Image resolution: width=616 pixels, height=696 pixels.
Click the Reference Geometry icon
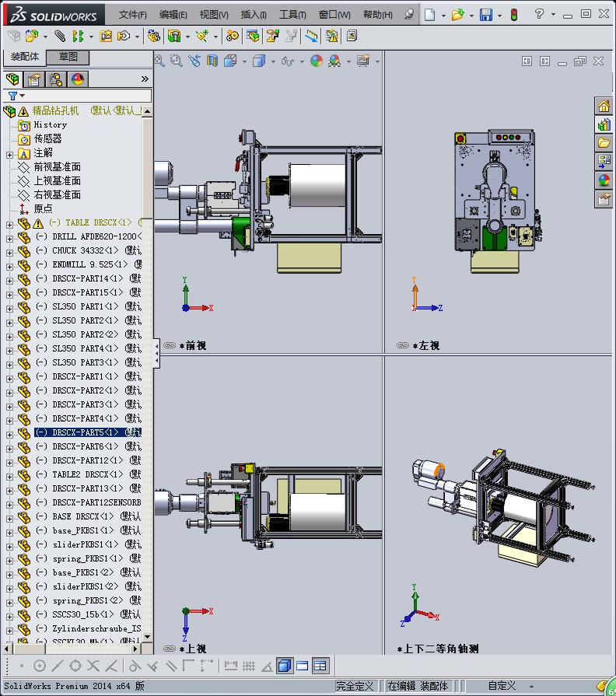[202, 36]
